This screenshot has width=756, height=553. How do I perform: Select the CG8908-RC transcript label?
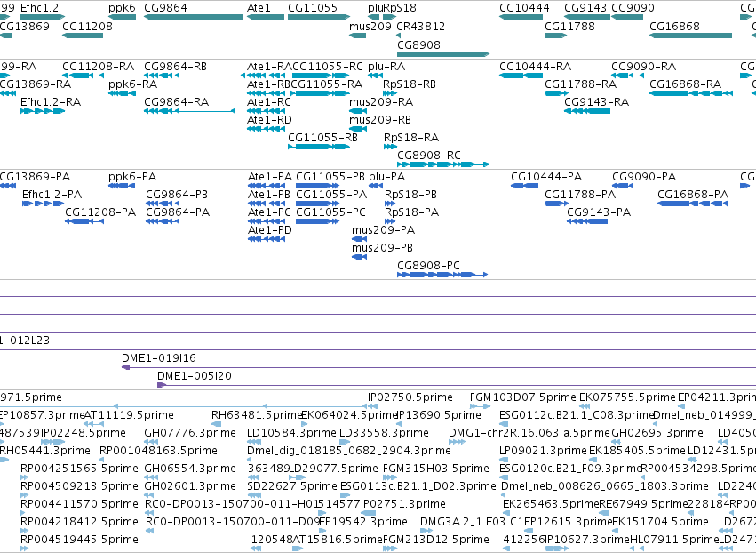click(429, 156)
